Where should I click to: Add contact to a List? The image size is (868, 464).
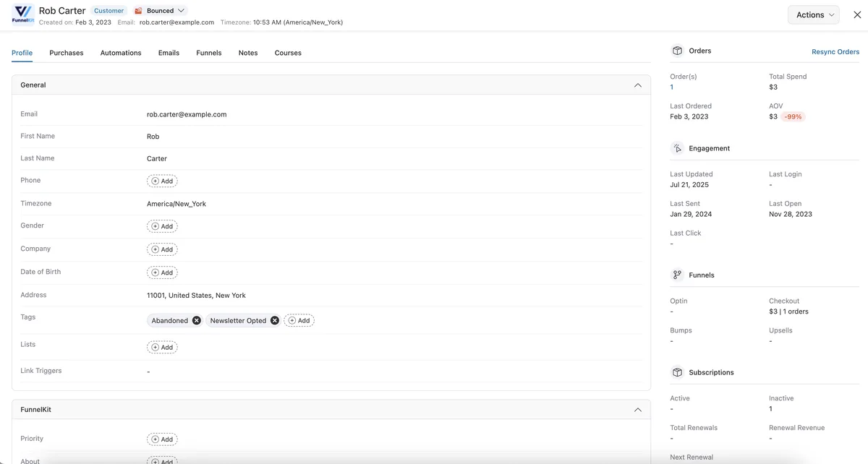[x=162, y=347]
